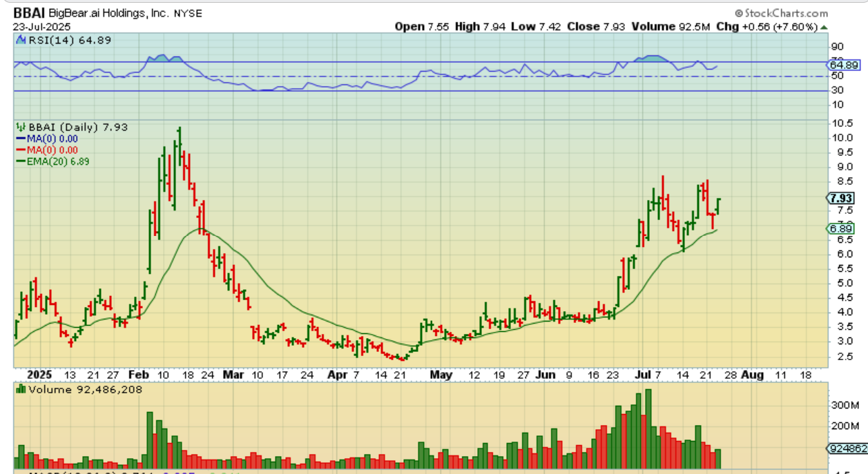Click the 30 label on the RSI axis
Screen dimensions: 868x474
[839, 90]
